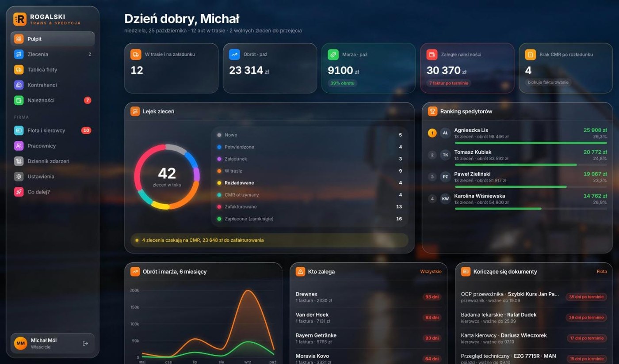Click the Zaległe należności card
Image resolution: width=619 pixels, height=364 pixels.
tap(467, 68)
